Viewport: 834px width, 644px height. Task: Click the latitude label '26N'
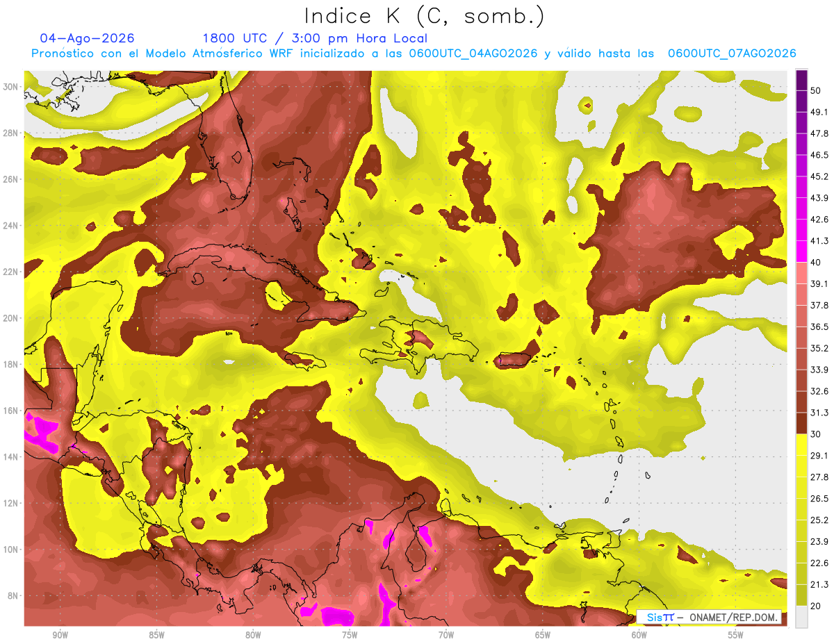pyautogui.click(x=10, y=179)
